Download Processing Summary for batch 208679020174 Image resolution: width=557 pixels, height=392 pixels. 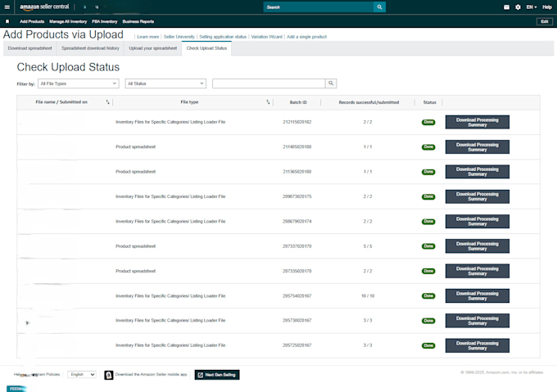(477, 221)
